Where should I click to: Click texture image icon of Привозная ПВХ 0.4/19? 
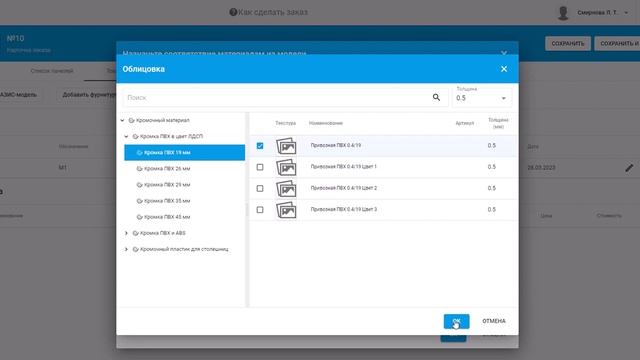286,146
